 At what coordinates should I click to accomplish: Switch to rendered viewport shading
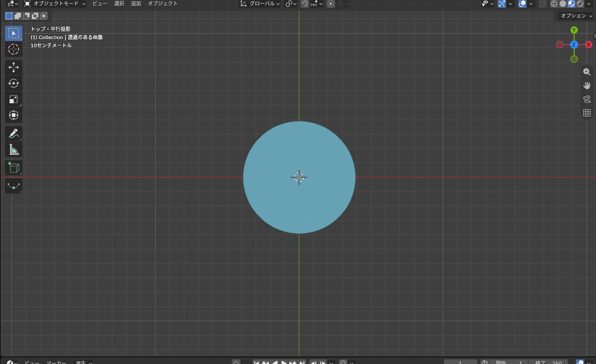tap(580, 4)
